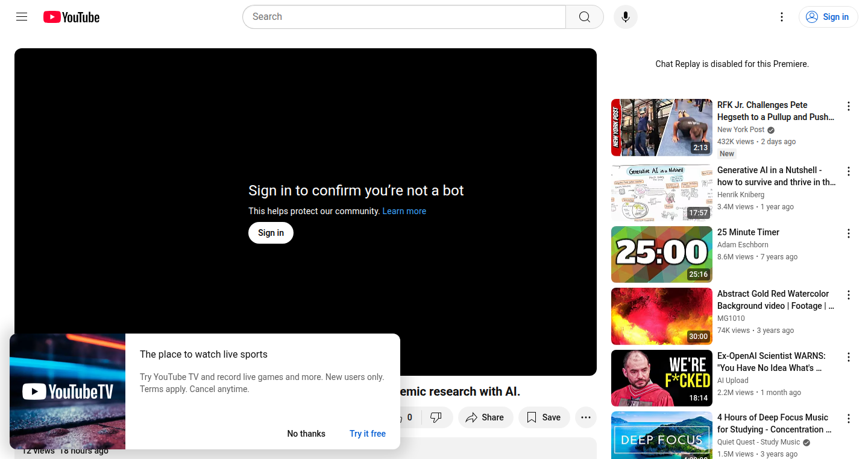
Task: Focus the Search input field
Action: [x=404, y=17]
